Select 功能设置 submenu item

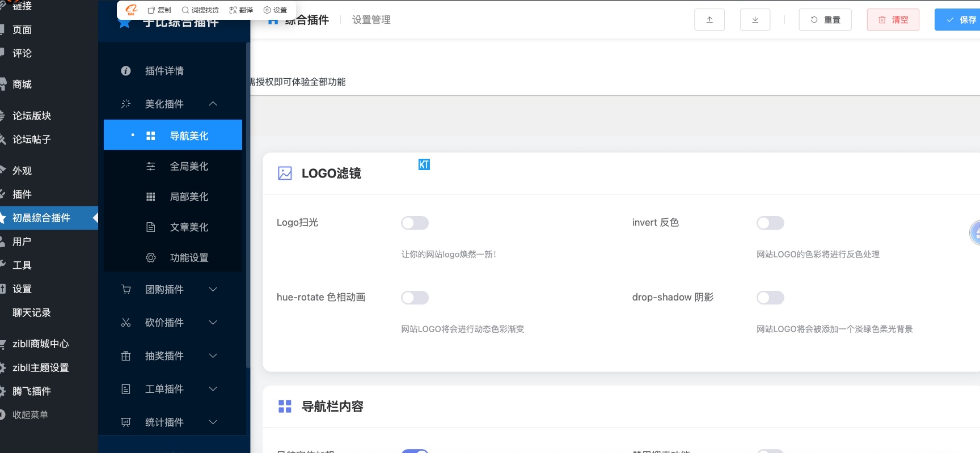[173, 258]
